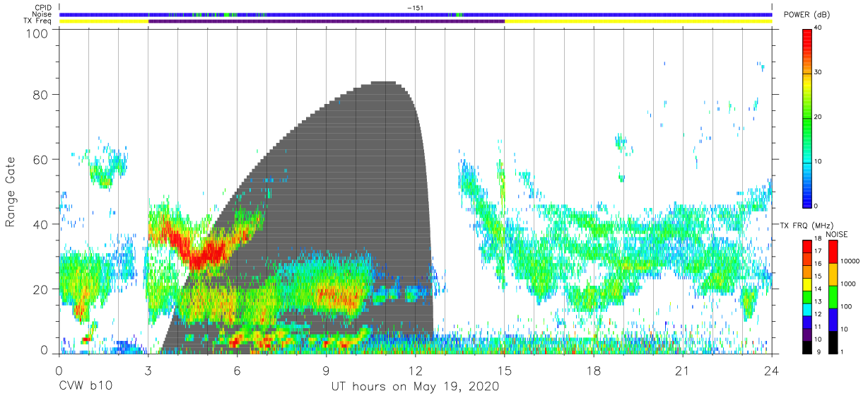Click the 1000 label on NOISE legend

(848, 284)
